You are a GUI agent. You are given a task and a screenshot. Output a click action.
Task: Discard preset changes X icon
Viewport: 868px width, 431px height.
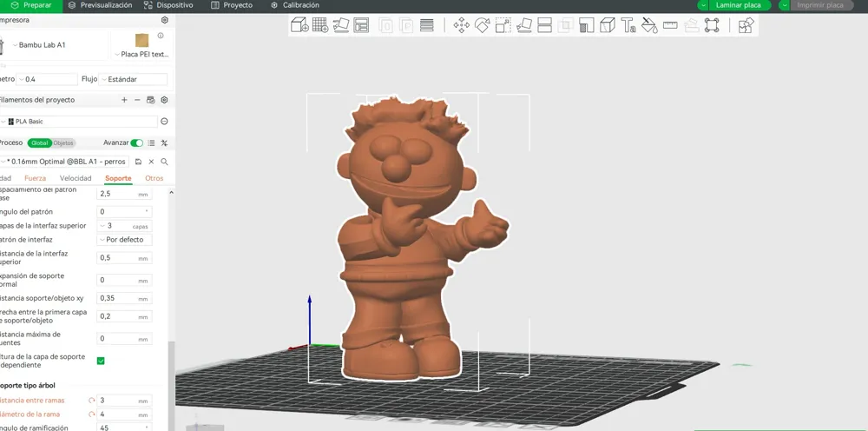[x=151, y=162]
